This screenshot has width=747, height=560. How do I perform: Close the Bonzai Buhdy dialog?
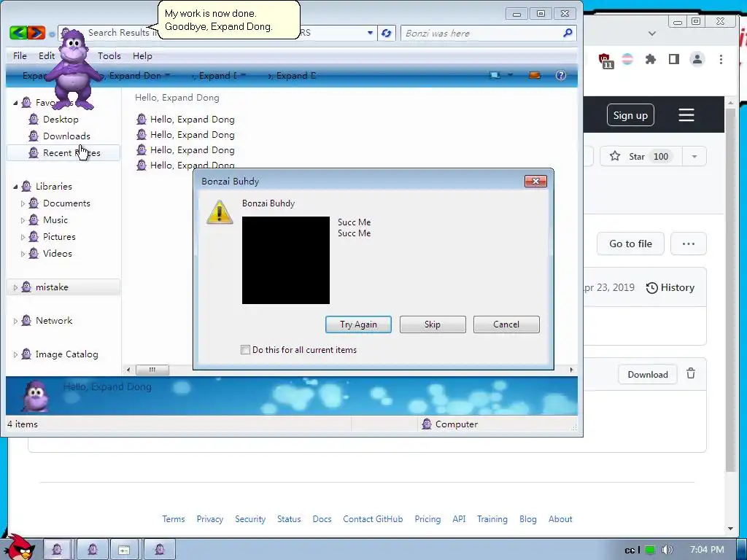point(535,181)
